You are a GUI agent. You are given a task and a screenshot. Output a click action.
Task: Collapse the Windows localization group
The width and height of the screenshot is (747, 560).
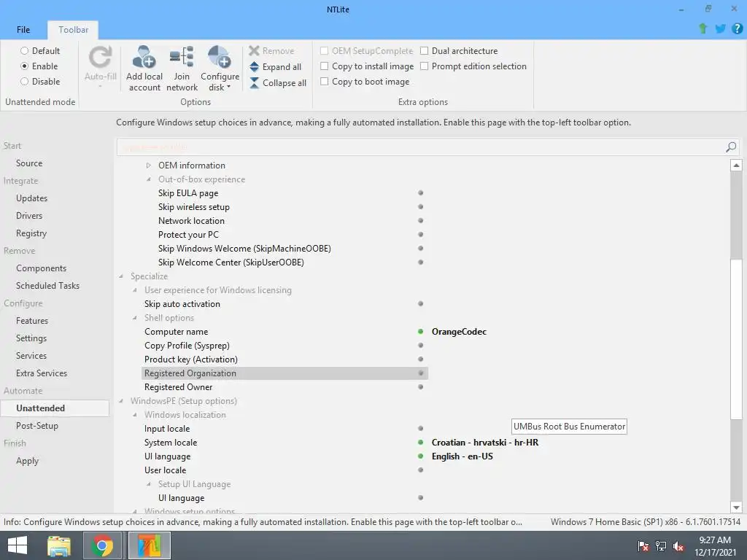[x=135, y=415]
